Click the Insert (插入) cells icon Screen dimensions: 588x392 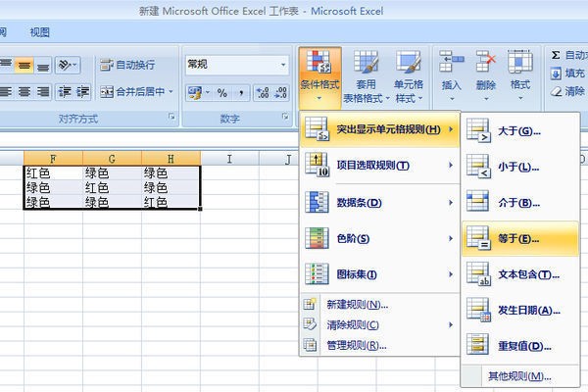pos(451,62)
